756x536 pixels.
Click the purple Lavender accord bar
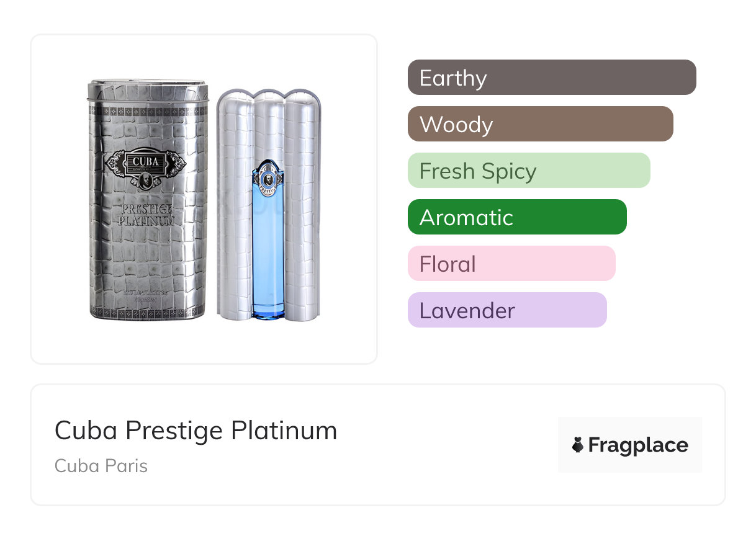[506, 310]
